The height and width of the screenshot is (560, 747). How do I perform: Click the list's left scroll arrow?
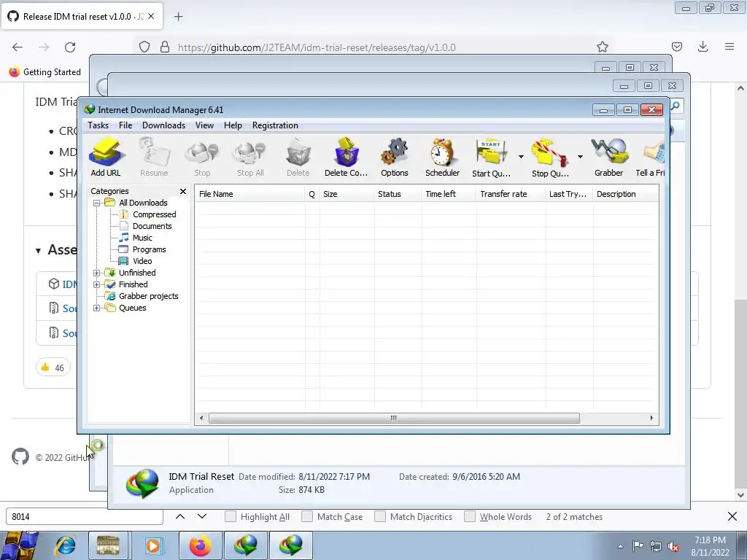201,418
